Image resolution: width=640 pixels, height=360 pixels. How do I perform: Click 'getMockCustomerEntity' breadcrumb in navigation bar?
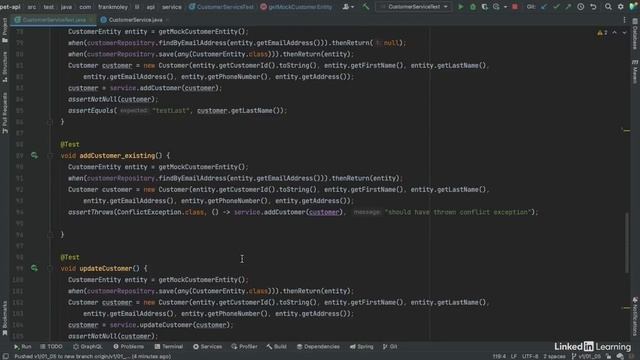296,7
